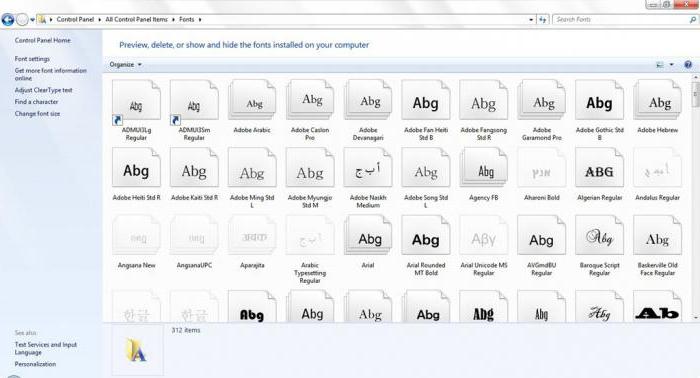This screenshot has width=700, height=378.
Task: Click All Control Panel Items breadcrumb
Action: pos(137,20)
